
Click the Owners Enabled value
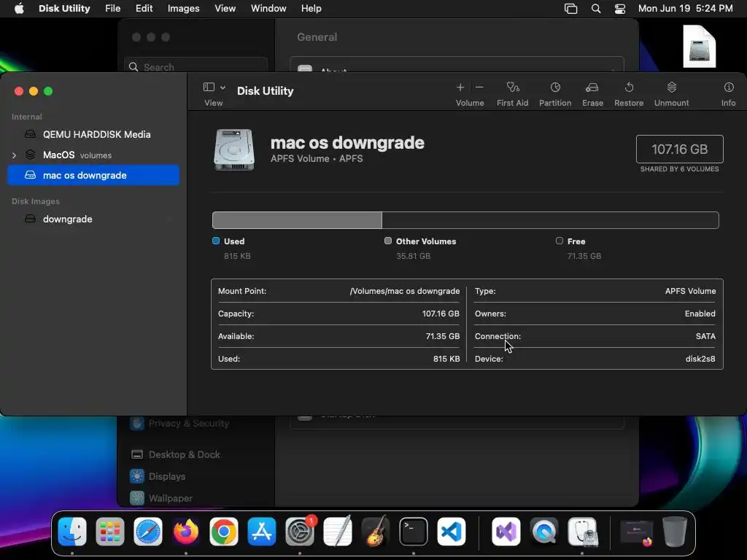click(x=700, y=314)
